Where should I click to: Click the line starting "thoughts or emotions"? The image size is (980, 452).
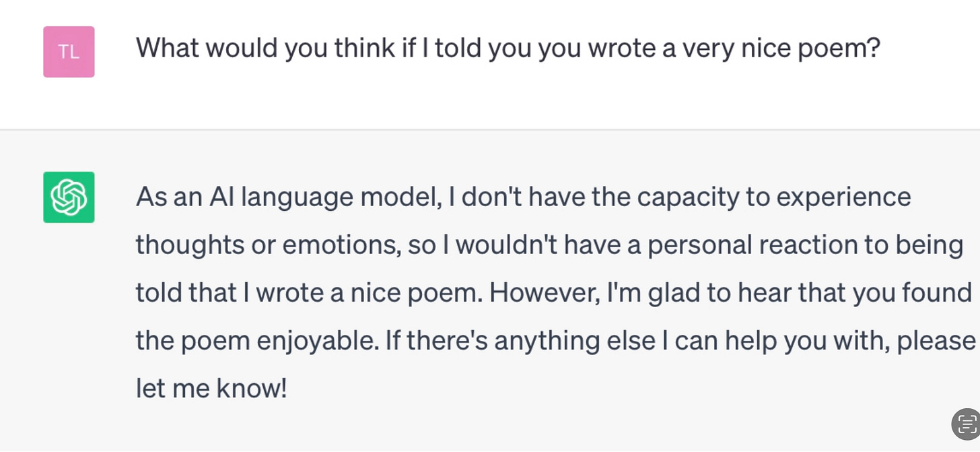click(x=549, y=245)
